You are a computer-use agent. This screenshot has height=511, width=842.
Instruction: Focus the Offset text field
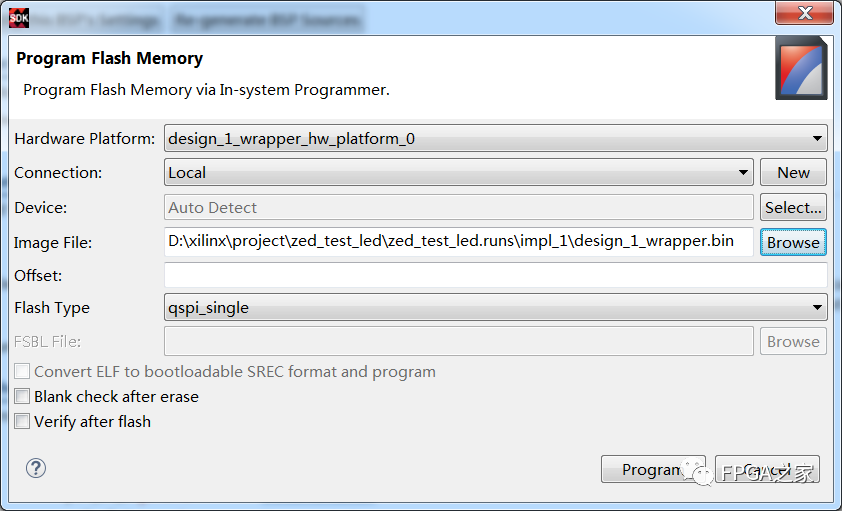click(495, 275)
